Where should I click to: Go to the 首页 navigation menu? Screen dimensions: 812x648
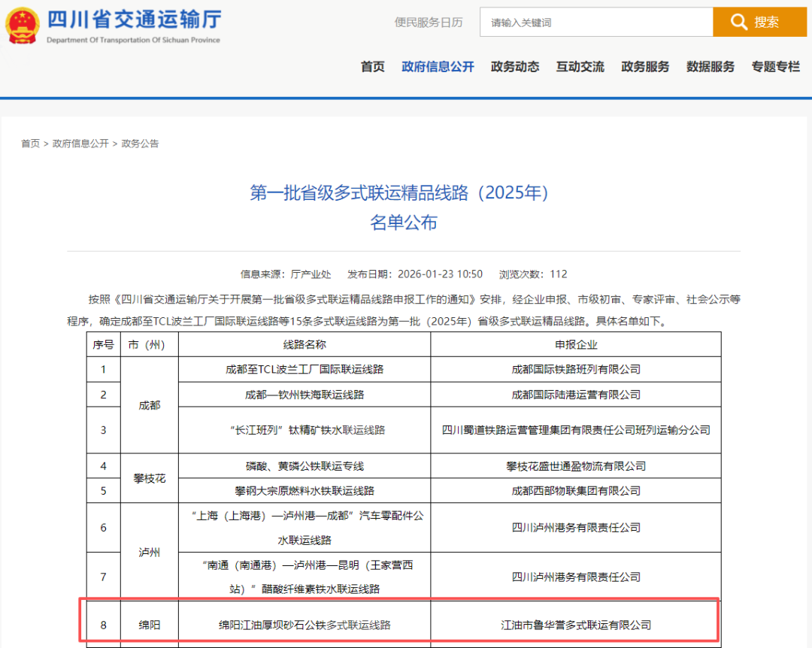coord(372,67)
